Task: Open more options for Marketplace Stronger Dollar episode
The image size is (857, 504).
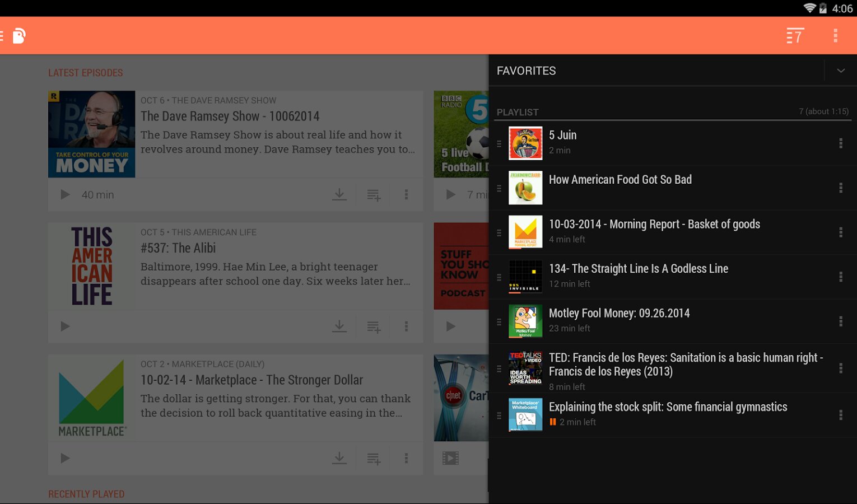Action: click(x=406, y=458)
